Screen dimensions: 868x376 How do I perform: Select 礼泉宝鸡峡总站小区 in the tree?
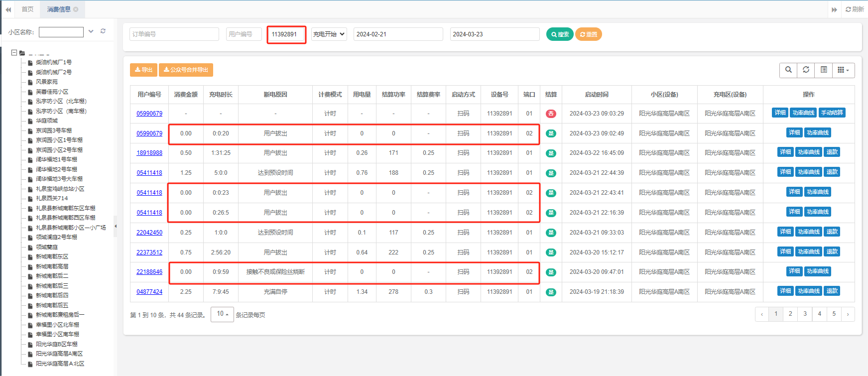(60, 189)
